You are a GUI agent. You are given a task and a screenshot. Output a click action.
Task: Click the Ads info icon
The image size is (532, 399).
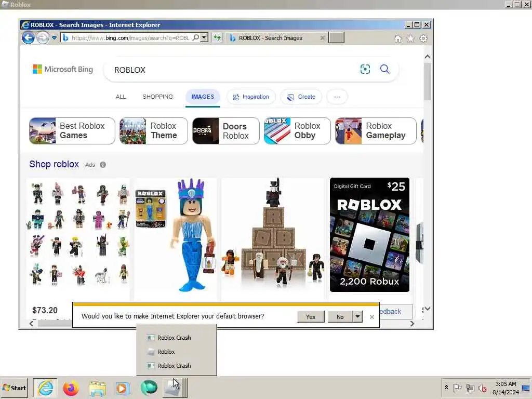click(x=103, y=165)
